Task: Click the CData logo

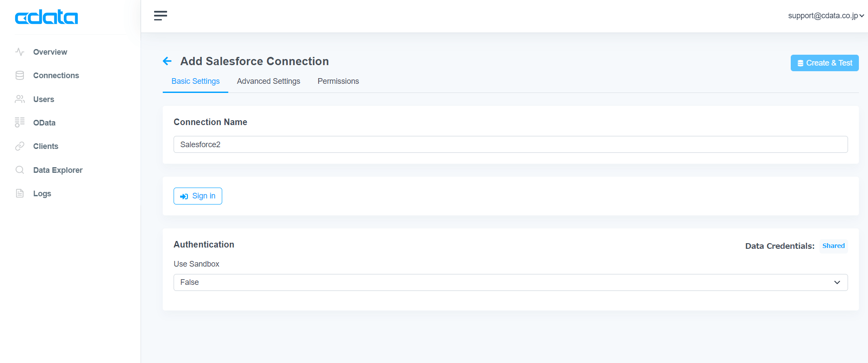Action: (x=46, y=17)
